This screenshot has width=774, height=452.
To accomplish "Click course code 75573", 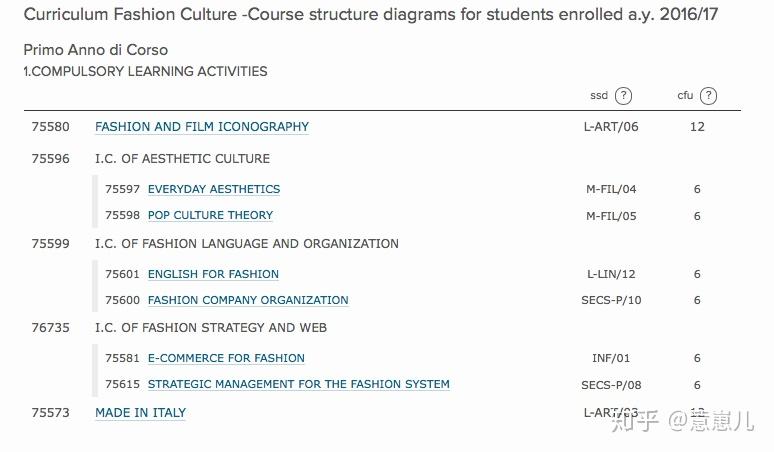I will click(51, 413).
